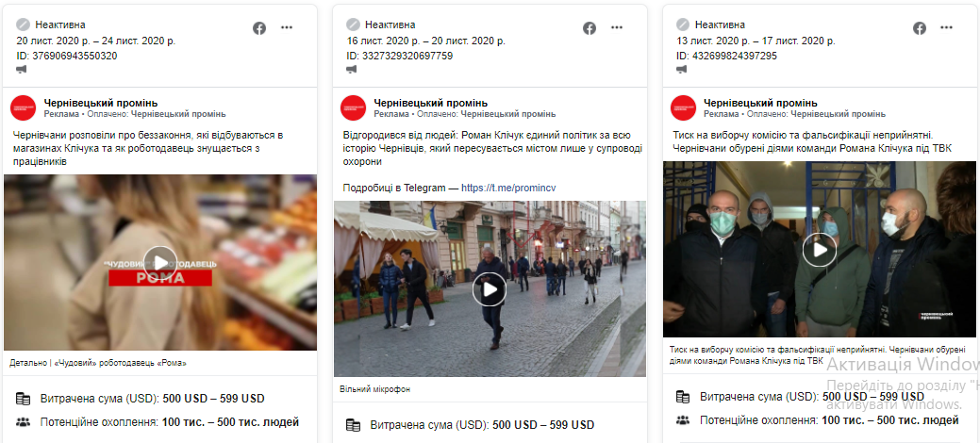Click Facebook platform icon on ad ID 432699824397295
This screenshot has height=443, width=980.
point(920,28)
